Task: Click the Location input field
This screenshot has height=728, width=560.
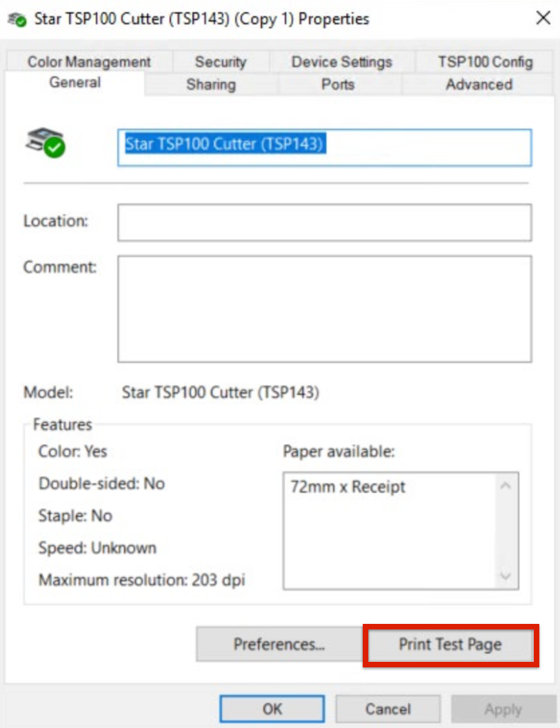Action: tap(325, 223)
